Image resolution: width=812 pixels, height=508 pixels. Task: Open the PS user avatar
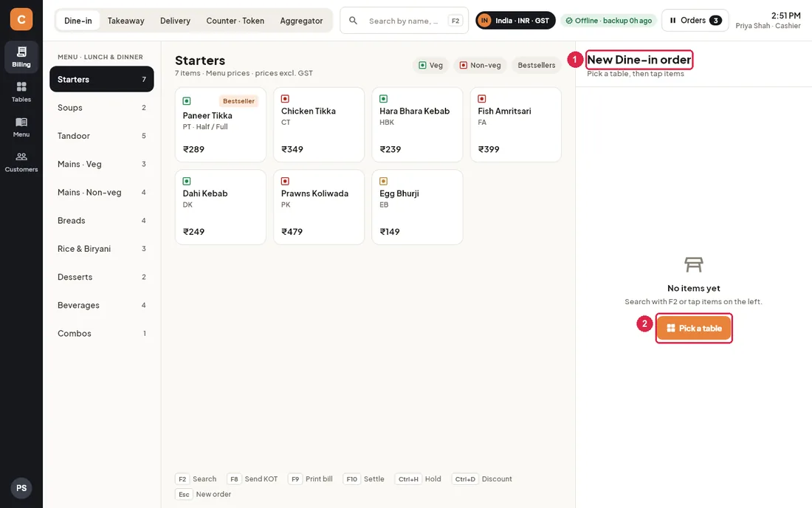coord(21,488)
